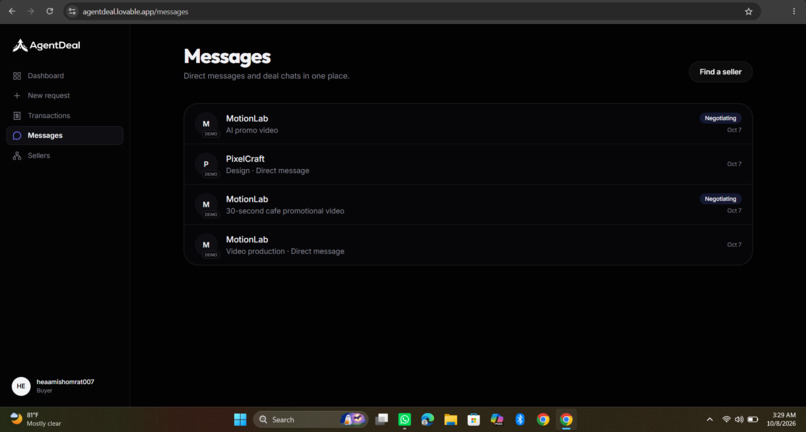Open the weather widget 81°F
806x432 pixels.
coord(36,419)
